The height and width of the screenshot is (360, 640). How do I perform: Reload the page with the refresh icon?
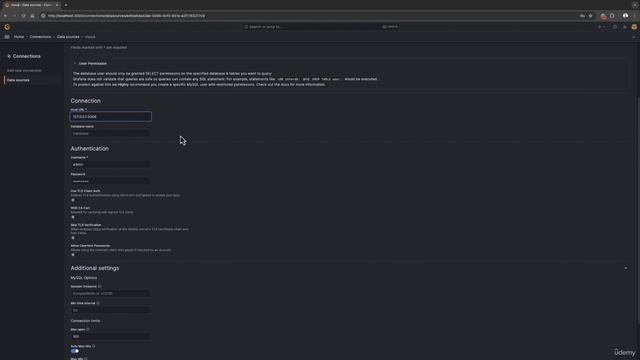click(x=23, y=16)
